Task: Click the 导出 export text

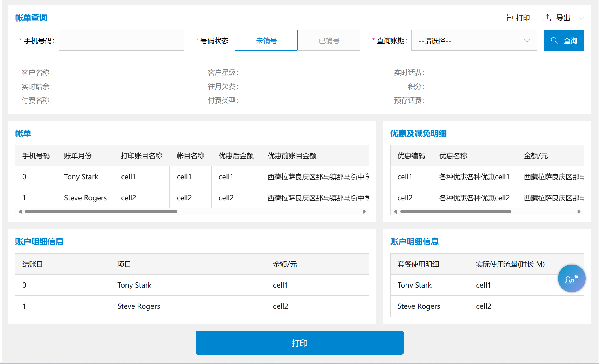Action: 563,18
